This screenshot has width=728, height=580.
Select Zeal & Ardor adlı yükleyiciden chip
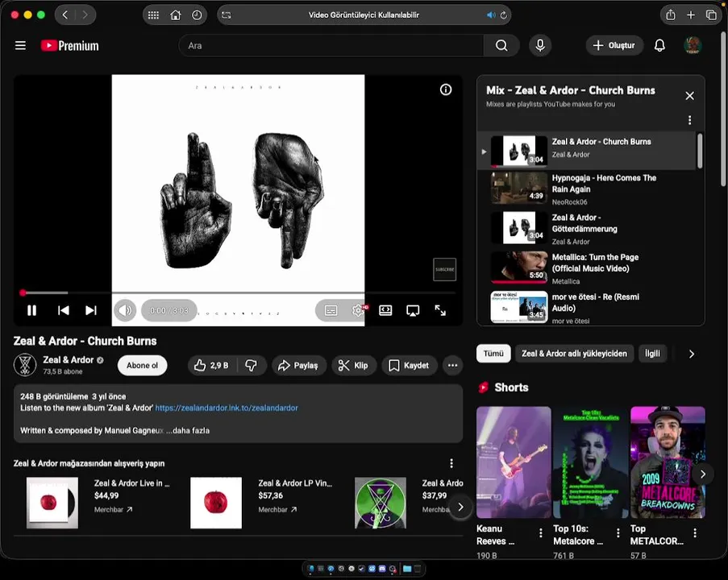(574, 354)
